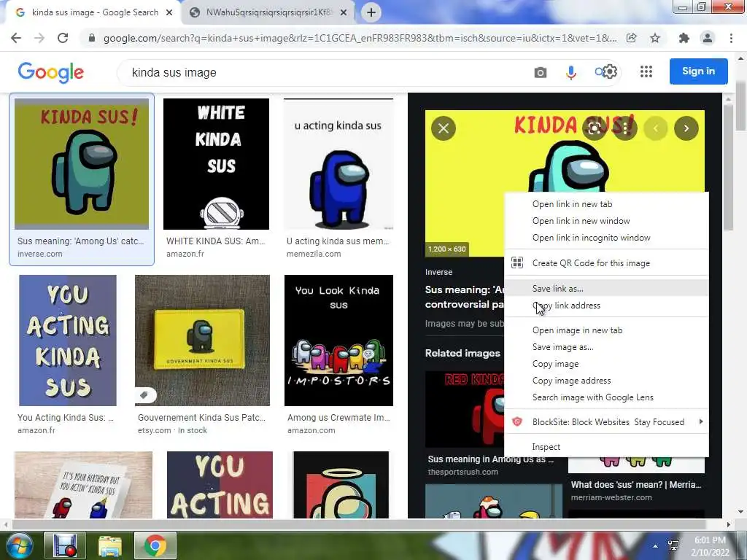
Task: Close the 'kinda sus image' tab
Action: coord(169,12)
